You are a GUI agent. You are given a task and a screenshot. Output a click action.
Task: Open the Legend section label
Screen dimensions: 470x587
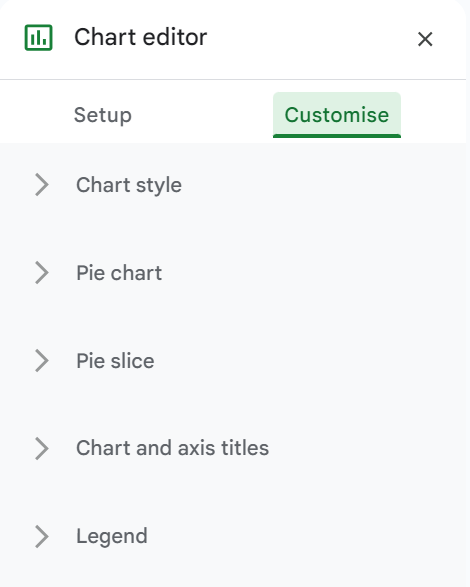point(112,537)
